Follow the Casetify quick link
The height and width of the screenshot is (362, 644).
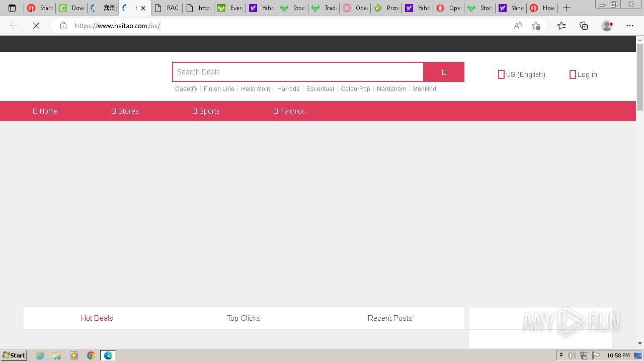pos(186,89)
